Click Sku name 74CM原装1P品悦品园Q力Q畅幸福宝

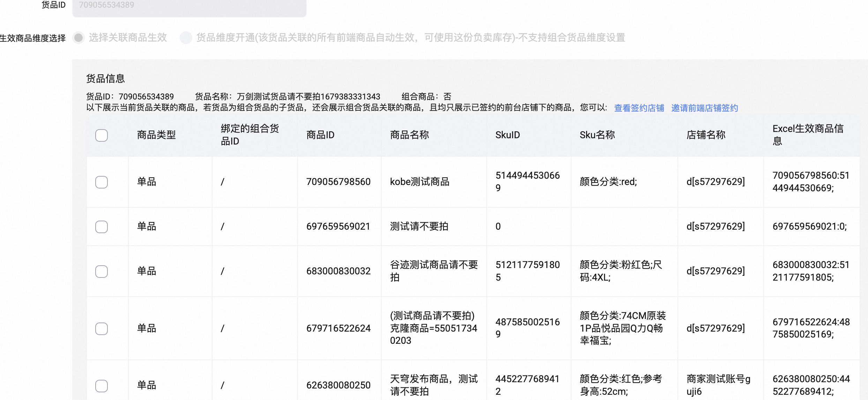point(623,328)
